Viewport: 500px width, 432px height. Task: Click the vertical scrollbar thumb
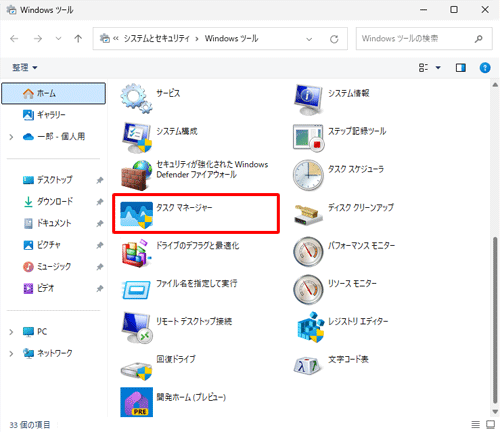pos(495,320)
